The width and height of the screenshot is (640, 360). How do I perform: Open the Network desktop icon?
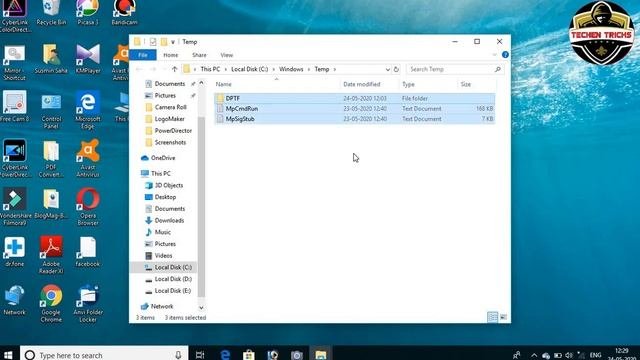(x=14, y=300)
